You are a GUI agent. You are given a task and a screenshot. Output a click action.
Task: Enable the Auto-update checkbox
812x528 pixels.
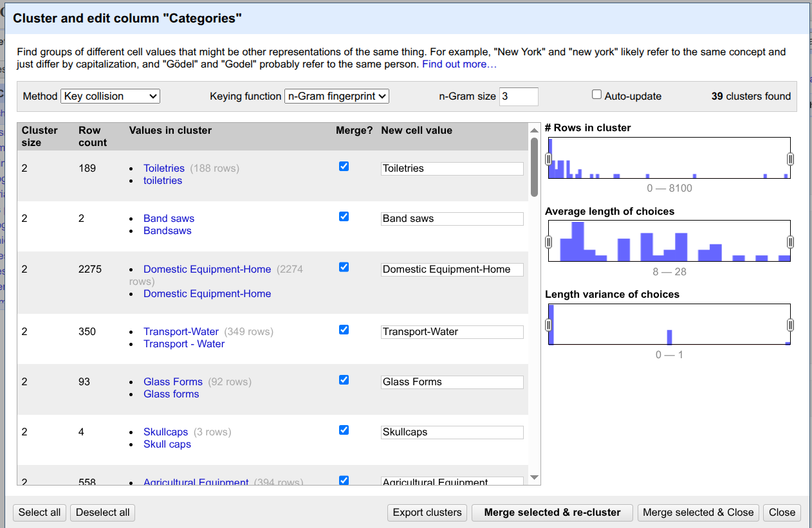click(x=596, y=95)
